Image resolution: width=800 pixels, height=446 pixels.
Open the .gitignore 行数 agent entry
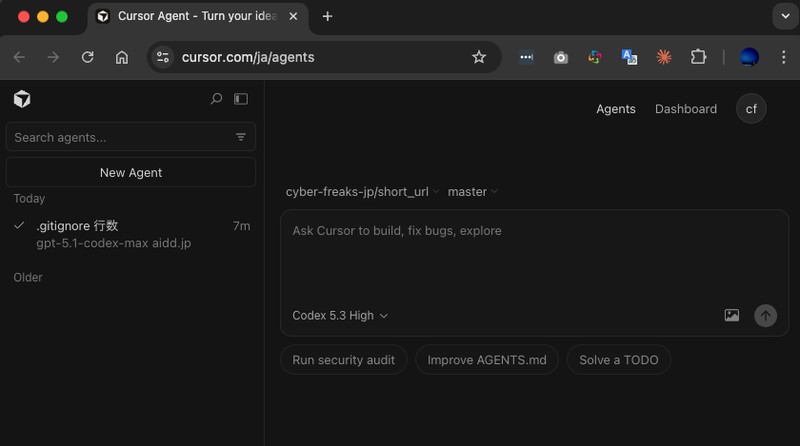point(131,234)
